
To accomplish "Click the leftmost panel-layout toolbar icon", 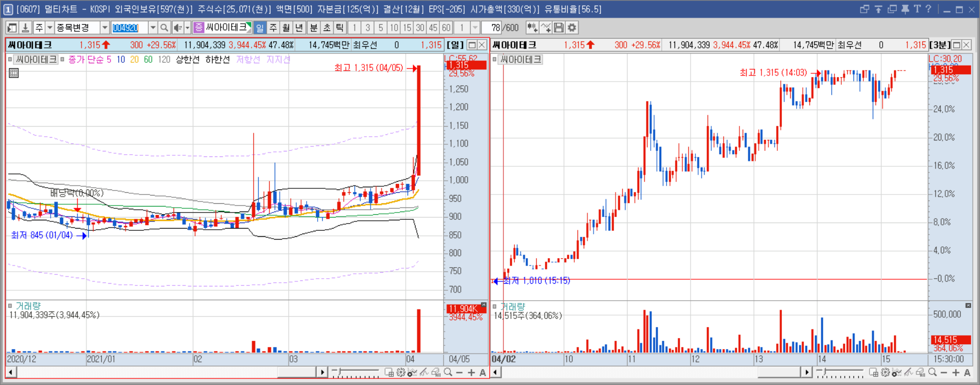I will (x=12, y=28).
